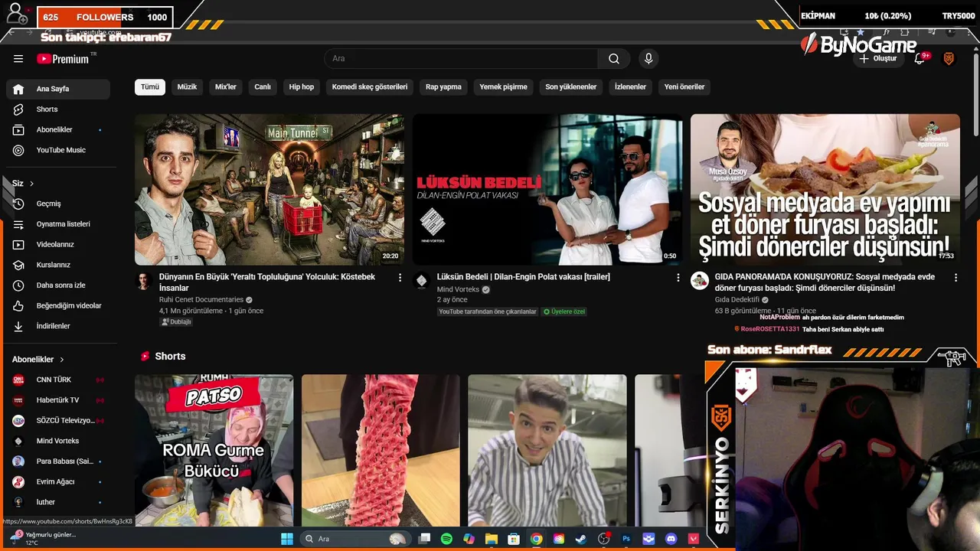Screen dimensions: 980x551
Task: Open Photoshop from the taskbar
Action: [626, 539]
